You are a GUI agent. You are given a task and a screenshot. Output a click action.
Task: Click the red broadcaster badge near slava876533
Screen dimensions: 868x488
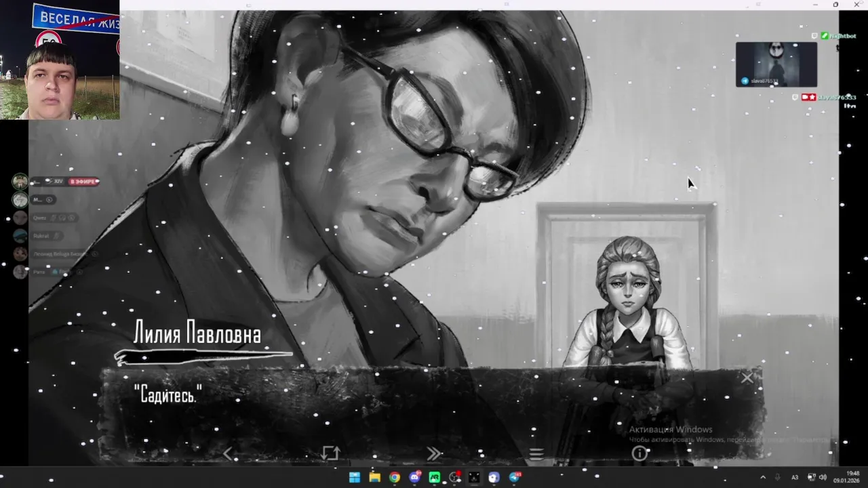pos(809,98)
